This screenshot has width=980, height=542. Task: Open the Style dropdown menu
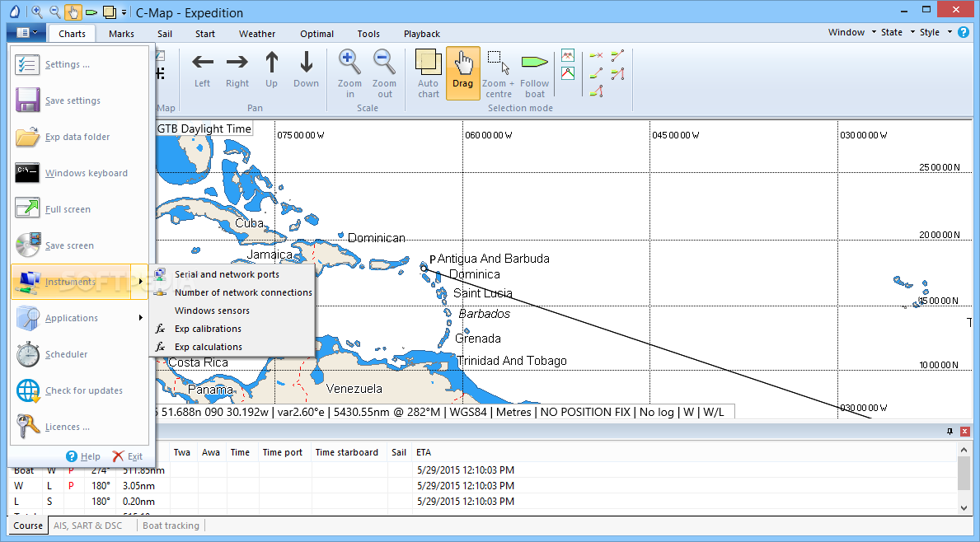pyautogui.click(x=935, y=32)
